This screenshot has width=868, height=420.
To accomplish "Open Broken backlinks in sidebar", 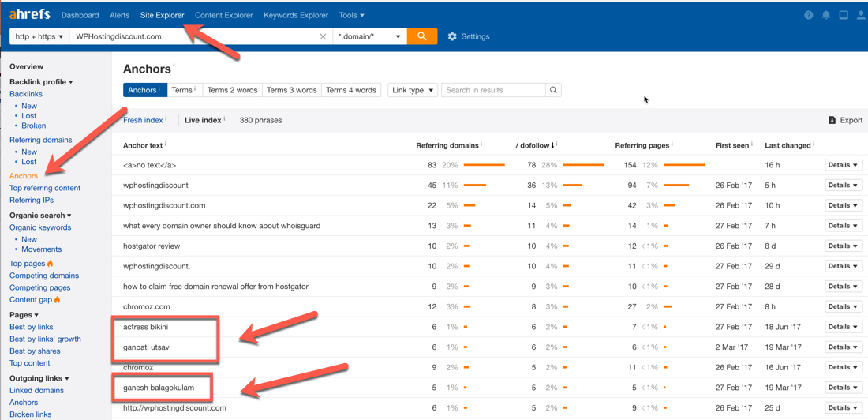I will (x=34, y=126).
